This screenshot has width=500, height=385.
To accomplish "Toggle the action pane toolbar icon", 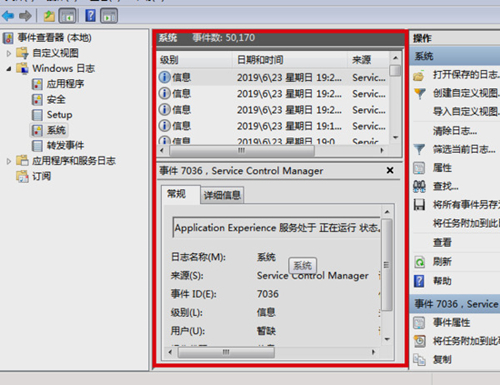I will click(109, 16).
